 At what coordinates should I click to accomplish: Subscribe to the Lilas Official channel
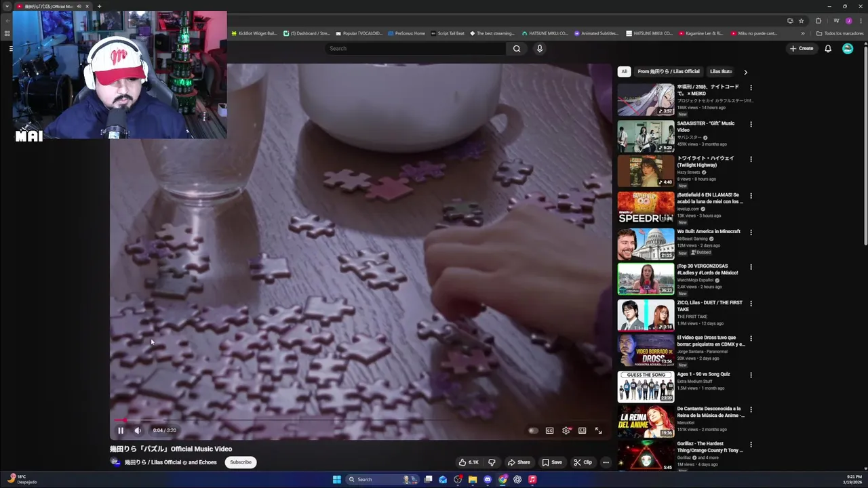tap(241, 462)
